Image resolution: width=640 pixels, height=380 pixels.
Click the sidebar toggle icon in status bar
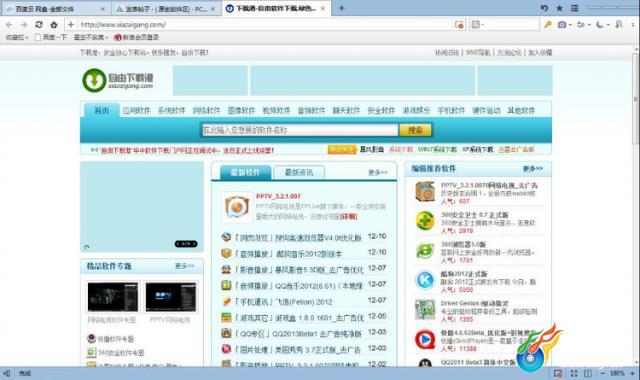tap(6, 373)
